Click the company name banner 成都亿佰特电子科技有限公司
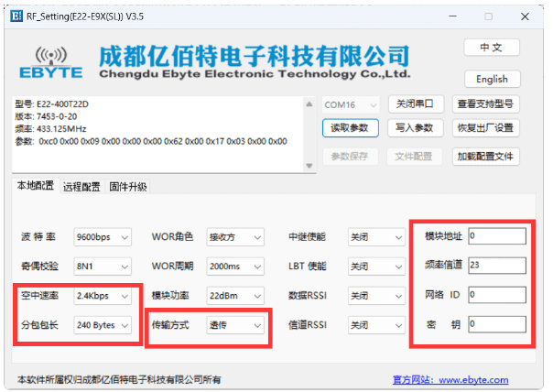 tap(255, 56)
